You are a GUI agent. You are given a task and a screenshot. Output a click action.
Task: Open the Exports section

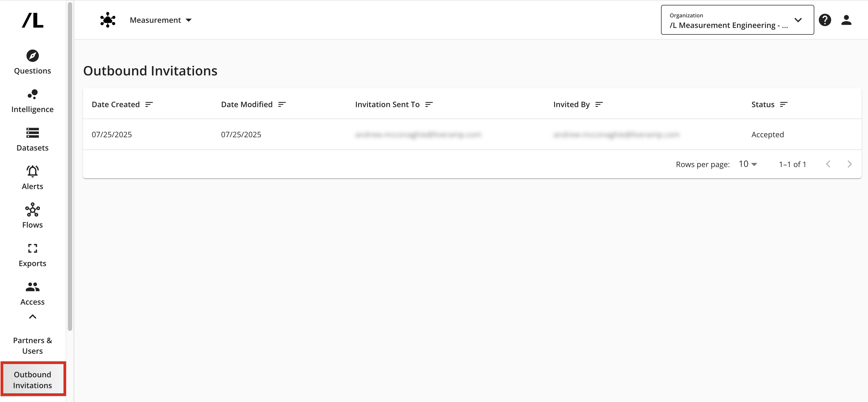click(x=32, y=255)
